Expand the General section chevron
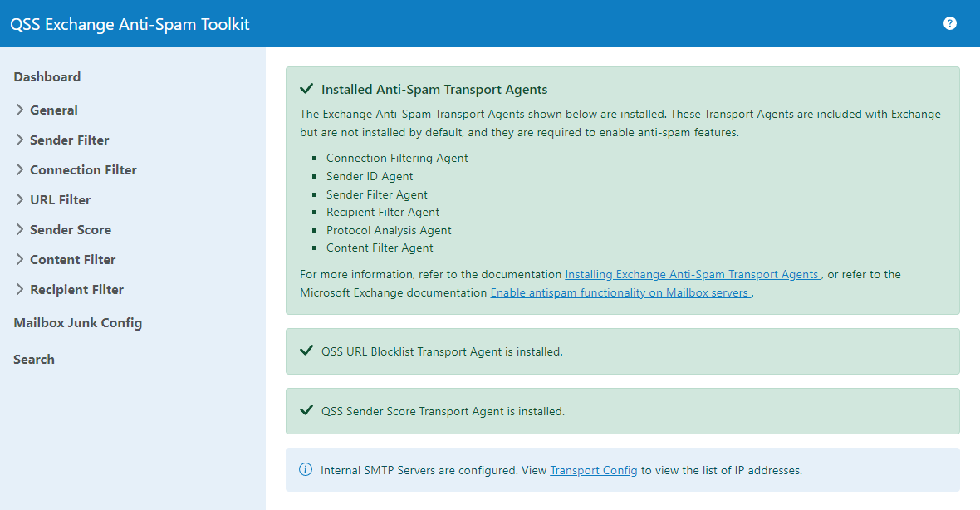Viewport: 980px width, 510px height. (19, 110)
